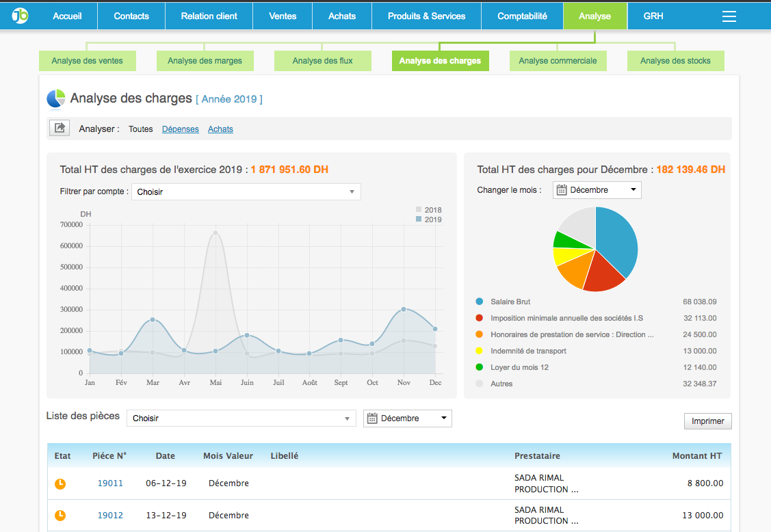Switch to Analyse des stocks tab

pyautogui.click(x=675, y=61)
